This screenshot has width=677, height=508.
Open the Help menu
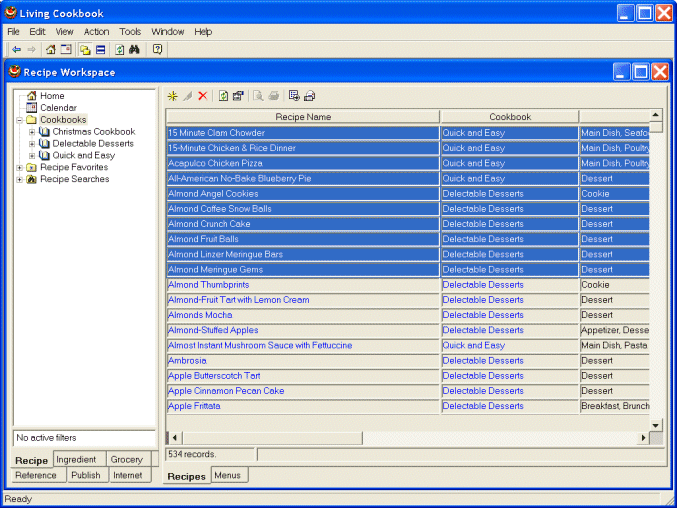pyautogui.click(x=203, y=32)
